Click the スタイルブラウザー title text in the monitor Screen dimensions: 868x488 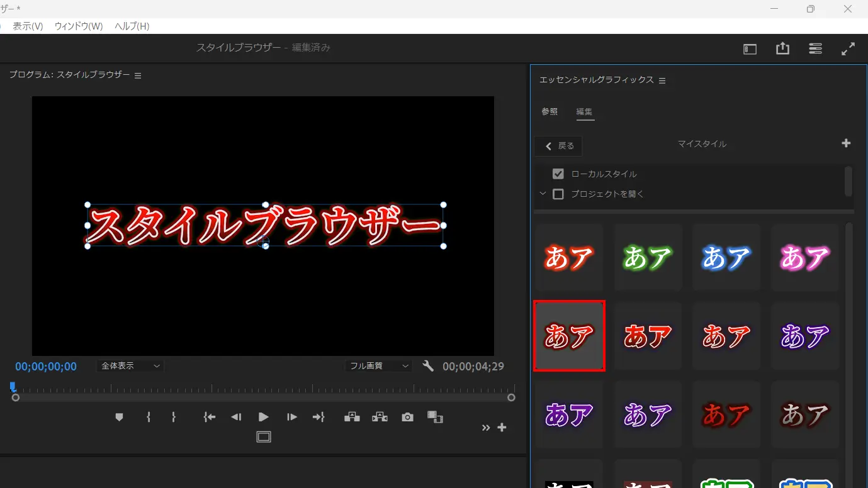[x=264, y=225]
